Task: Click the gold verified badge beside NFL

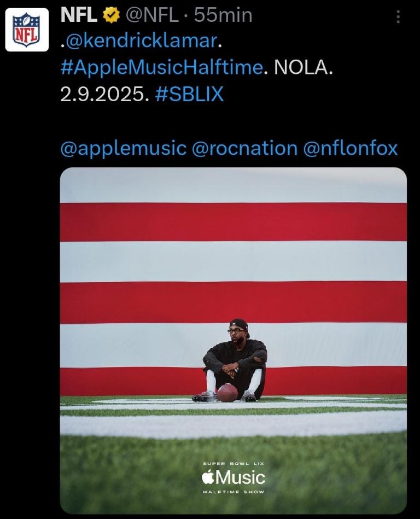Action: click(x=112, y=16)
